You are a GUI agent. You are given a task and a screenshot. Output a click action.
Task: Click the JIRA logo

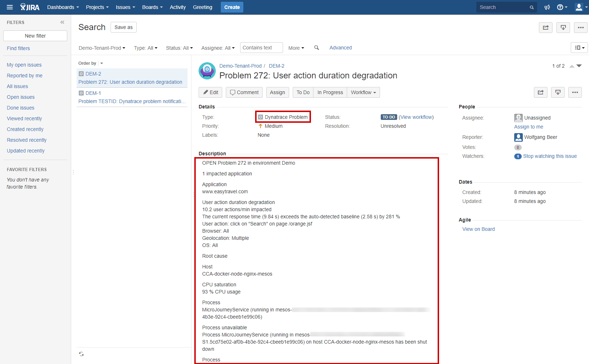[30, 7]
